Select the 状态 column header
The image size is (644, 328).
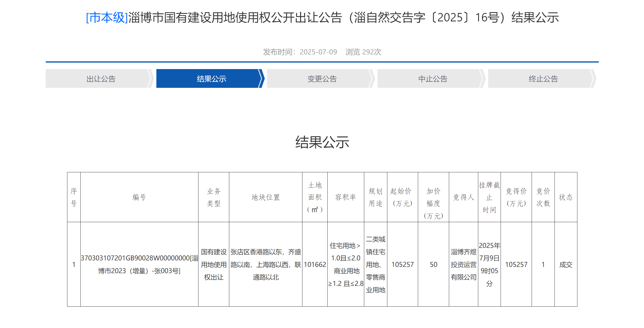(566, 197)
